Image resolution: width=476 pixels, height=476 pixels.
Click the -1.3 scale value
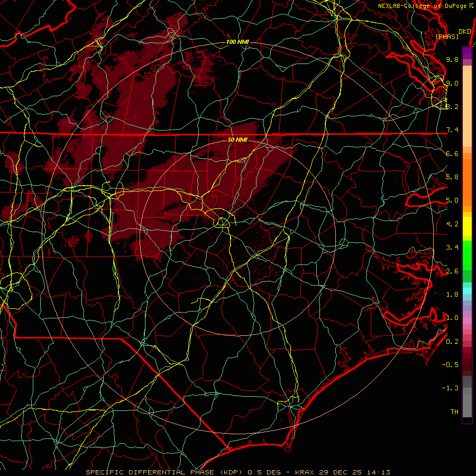[450, 388]
